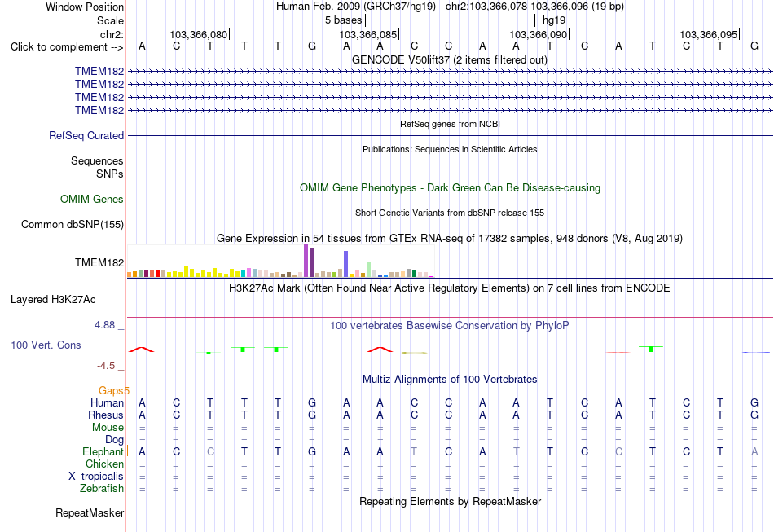Click the Scale track label

[110, 20]
